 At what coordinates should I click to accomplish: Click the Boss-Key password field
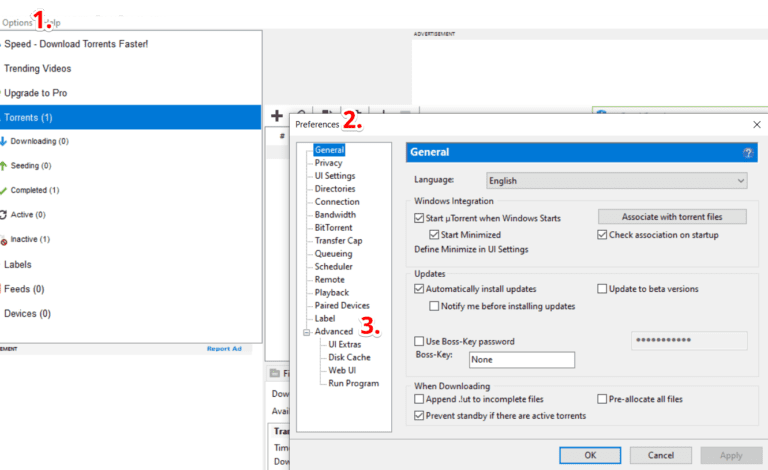(x=689, y=340)
